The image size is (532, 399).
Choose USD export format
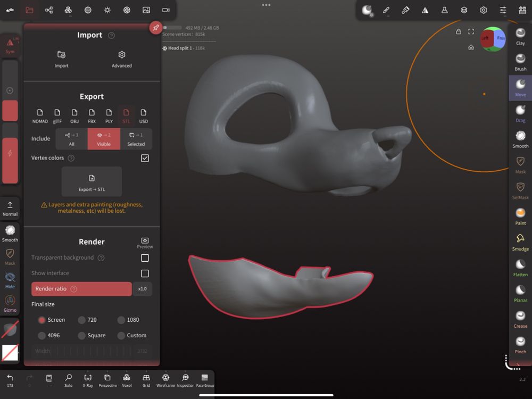point(144,116)
